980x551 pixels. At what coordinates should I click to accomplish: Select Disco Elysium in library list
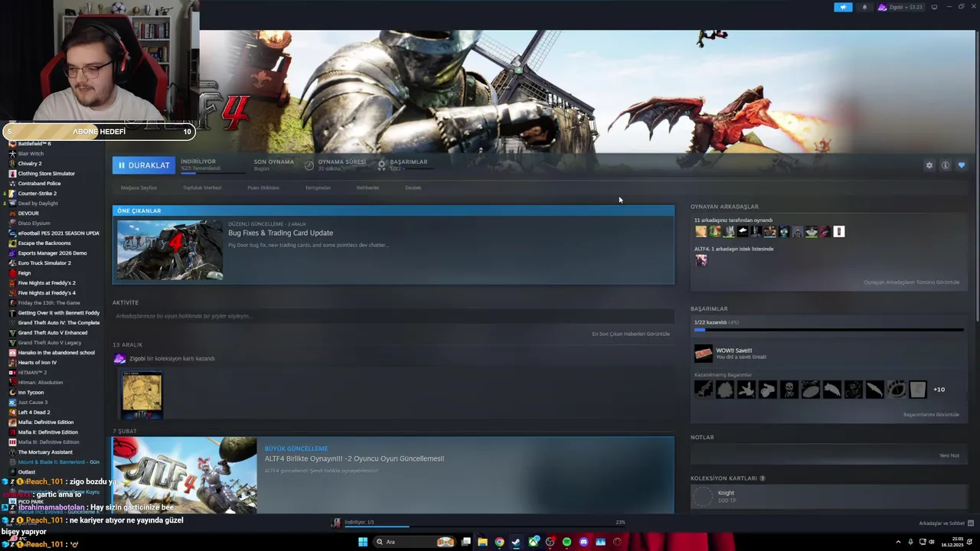point(34,223)
